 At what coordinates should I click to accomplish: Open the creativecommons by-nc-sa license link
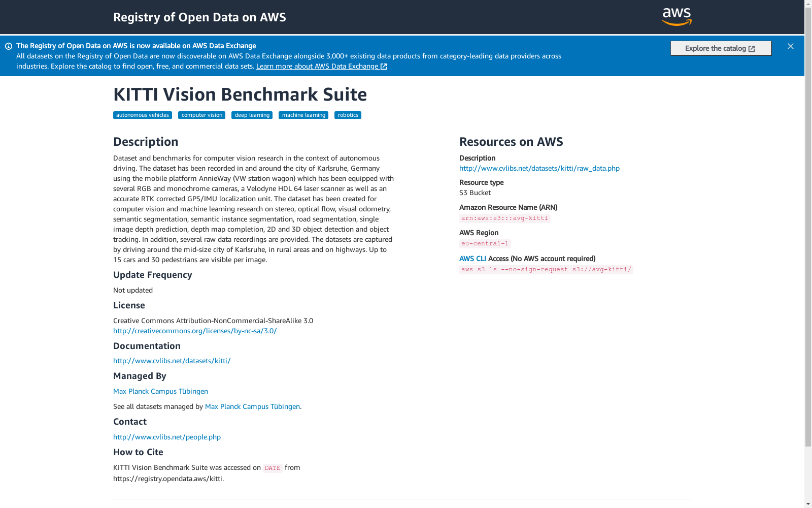tap(195, 331)
